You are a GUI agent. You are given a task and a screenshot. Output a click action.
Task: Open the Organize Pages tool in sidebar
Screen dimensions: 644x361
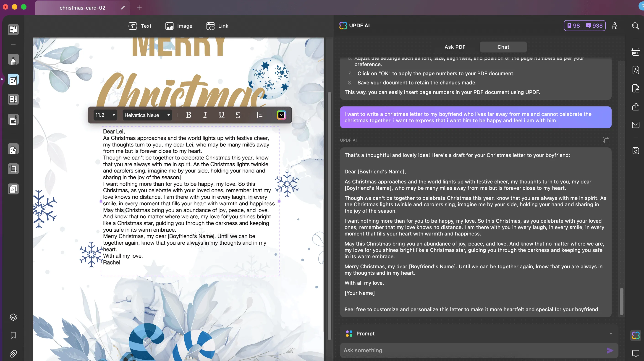[x=13, y=99]
